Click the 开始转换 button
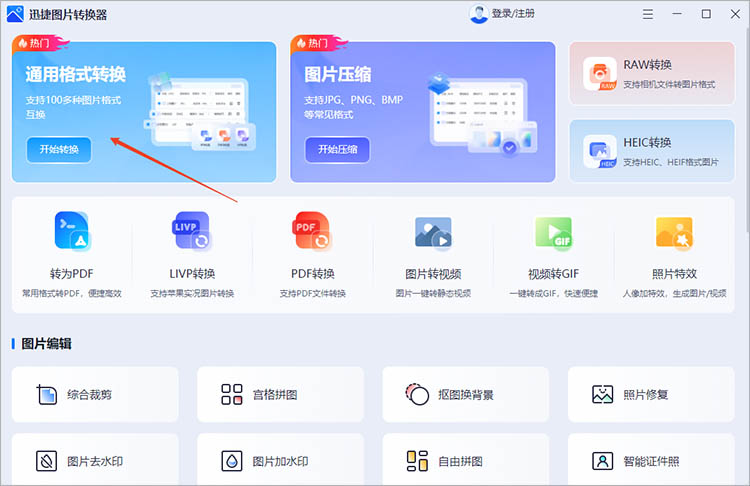 click(59, 150)
